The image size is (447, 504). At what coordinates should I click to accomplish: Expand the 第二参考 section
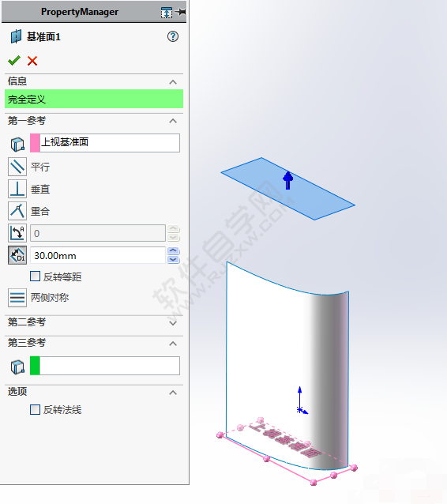coord(173,323)
